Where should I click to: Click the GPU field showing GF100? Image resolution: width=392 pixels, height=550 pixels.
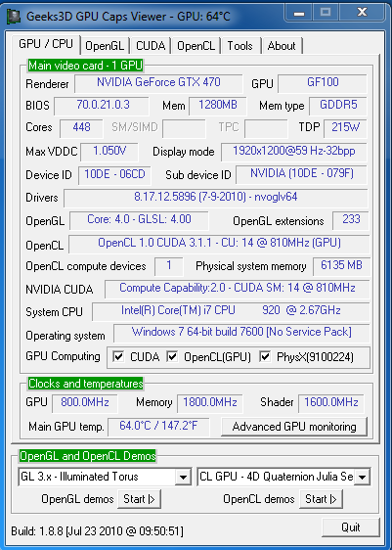pos(323,83)
